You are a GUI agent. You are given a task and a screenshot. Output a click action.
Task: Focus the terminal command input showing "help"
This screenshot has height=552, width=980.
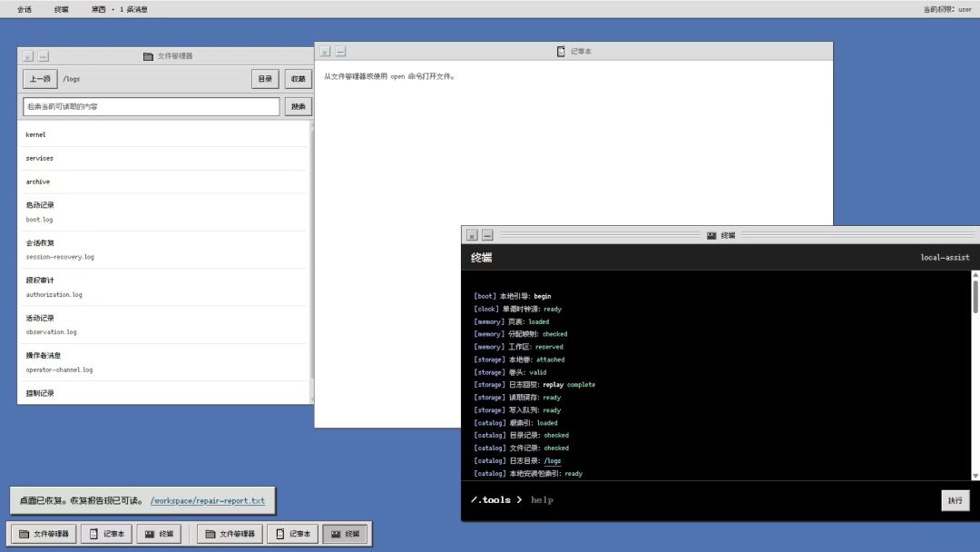click(x=731, y=500)
